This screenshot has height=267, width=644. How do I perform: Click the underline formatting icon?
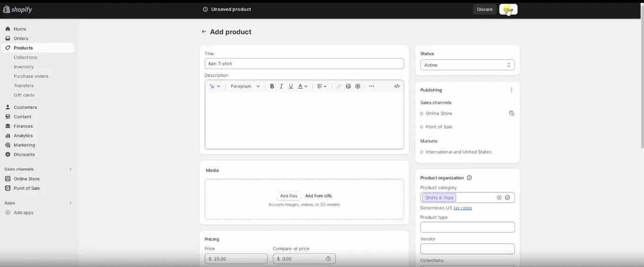click(291, 86)
